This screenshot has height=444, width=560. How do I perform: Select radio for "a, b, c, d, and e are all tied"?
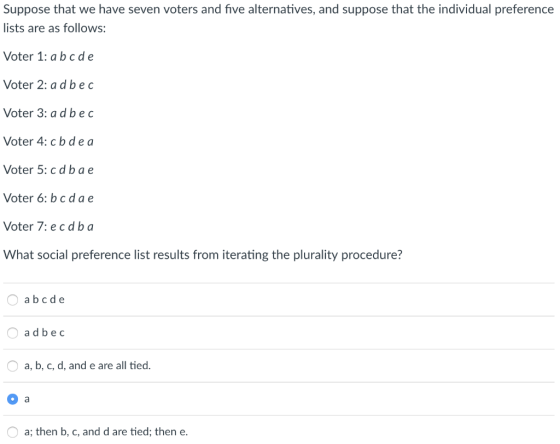(12, 366)
